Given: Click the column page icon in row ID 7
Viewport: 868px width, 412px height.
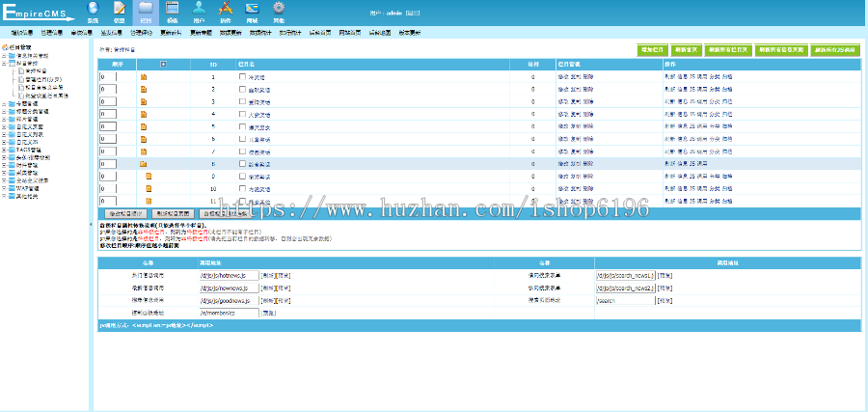Looking at the screenshot, I should point(144,151).
